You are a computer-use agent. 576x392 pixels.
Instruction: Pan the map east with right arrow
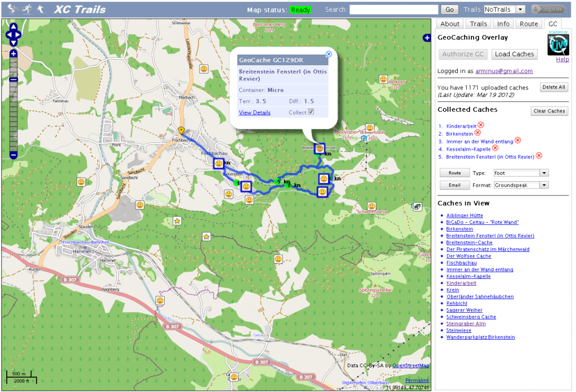click(17, 35)
